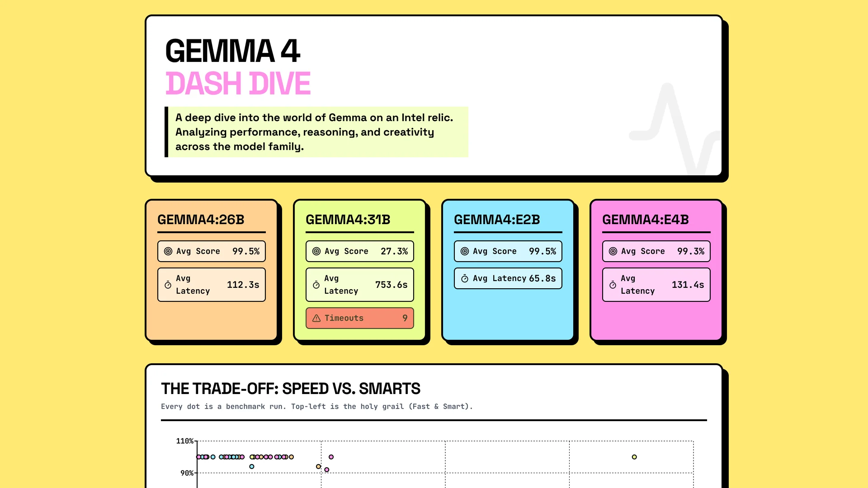Select the GEMMA4:E4B card title
868x488 pixels.
(x=646, y=220)
